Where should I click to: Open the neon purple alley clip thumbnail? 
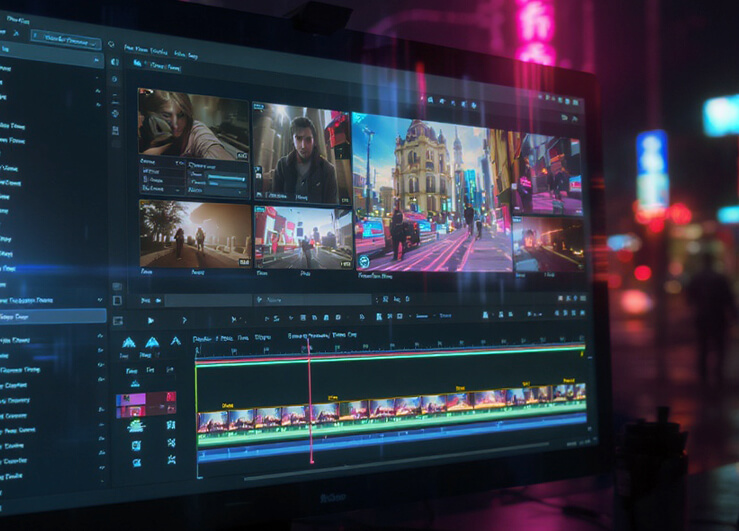(x=548, y=174)
